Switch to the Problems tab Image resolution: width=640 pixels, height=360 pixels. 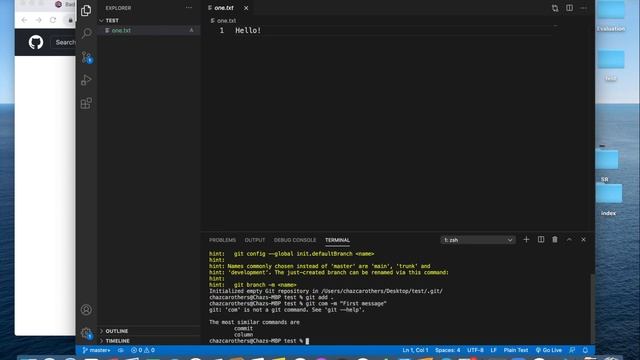coord(222,240)
